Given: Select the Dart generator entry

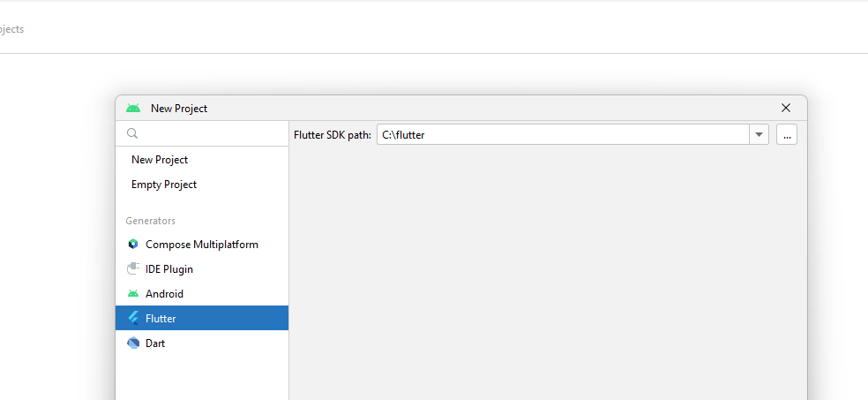Looking at the screenshot, I should pos(202,343).
